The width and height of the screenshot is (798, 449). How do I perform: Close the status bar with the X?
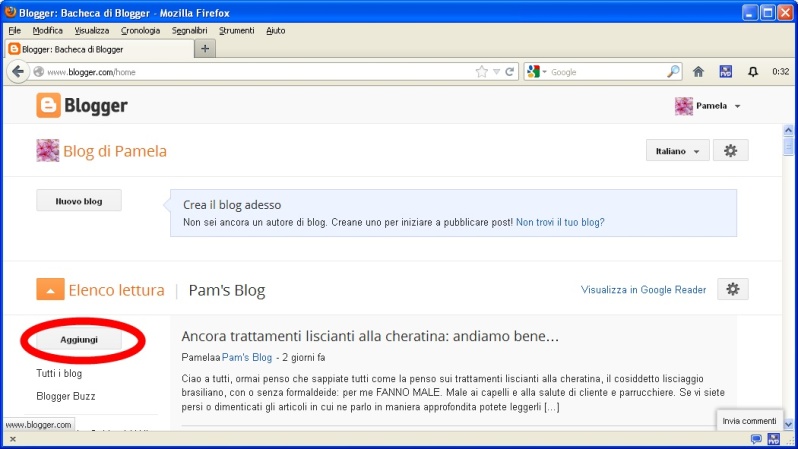[x=13, y=439]
